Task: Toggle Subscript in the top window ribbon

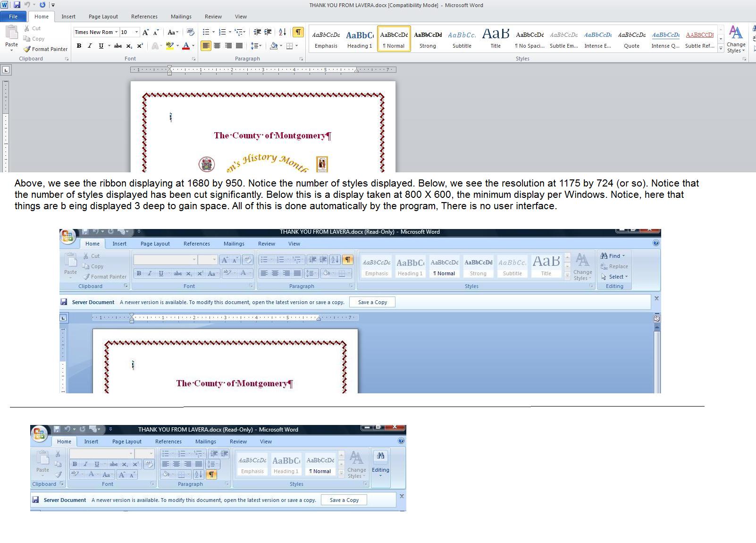Action: point(129,46)
